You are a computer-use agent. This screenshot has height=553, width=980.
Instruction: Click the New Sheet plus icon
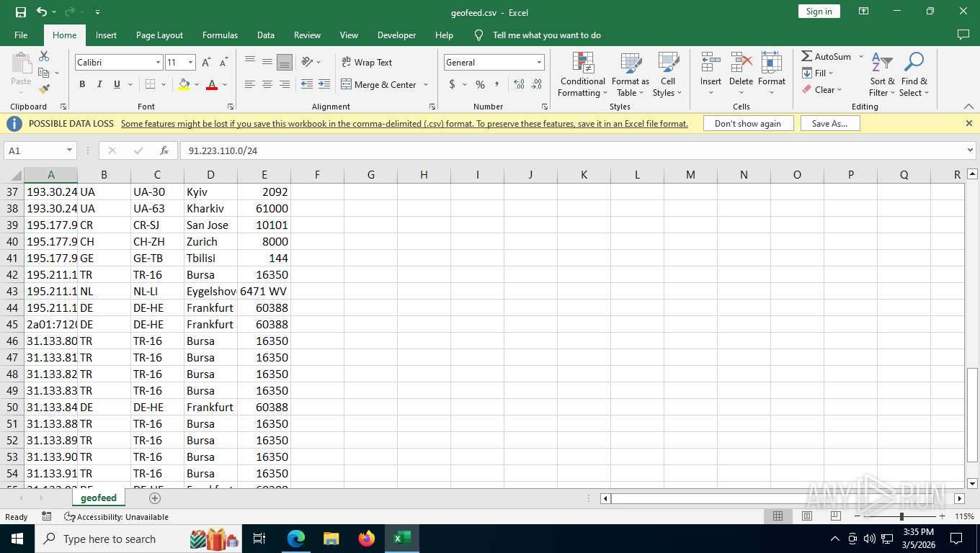pos(154,498)
